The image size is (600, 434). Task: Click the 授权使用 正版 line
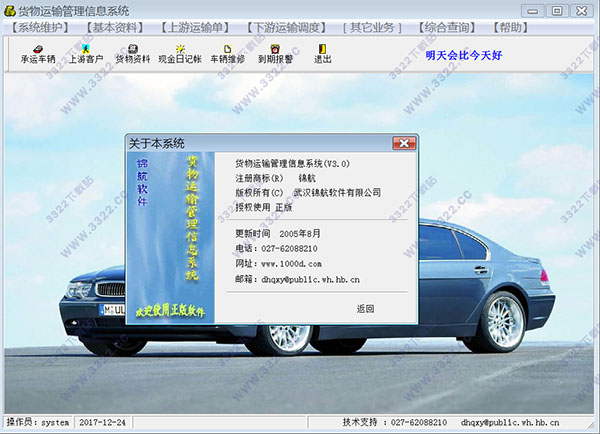click(264, 207)
